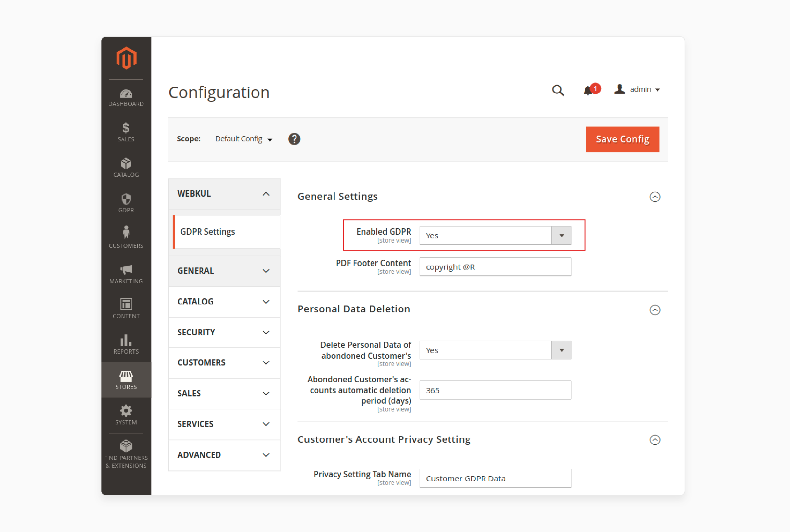The height and width of the screenshot is (532, 790).
Task: Expand the ADVANCED config section
Action: coord(224,455)
